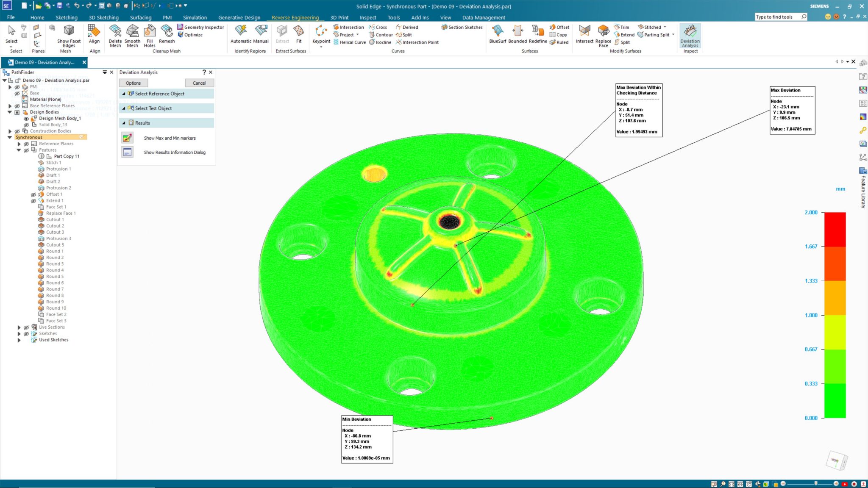This screenshot has width=868, height=488.
Task: Select the Ruled surface tool
Action: click(x=559, y=42)
